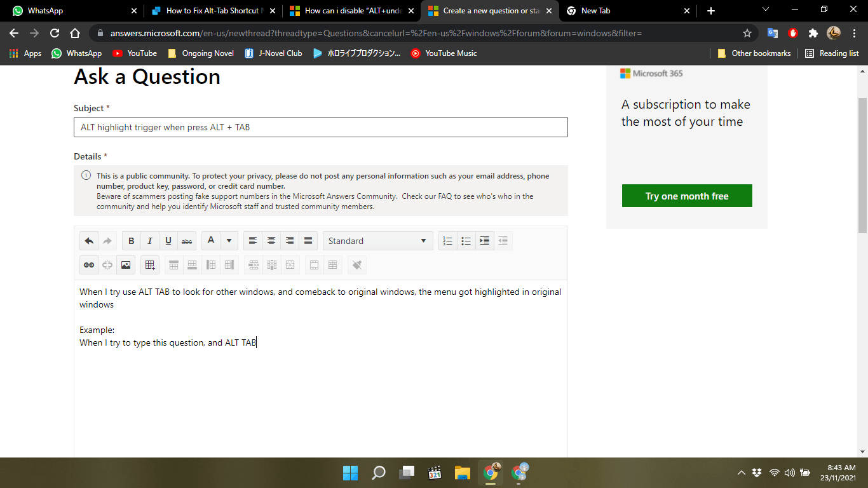Insert a hyperlink

click(88, 265)
